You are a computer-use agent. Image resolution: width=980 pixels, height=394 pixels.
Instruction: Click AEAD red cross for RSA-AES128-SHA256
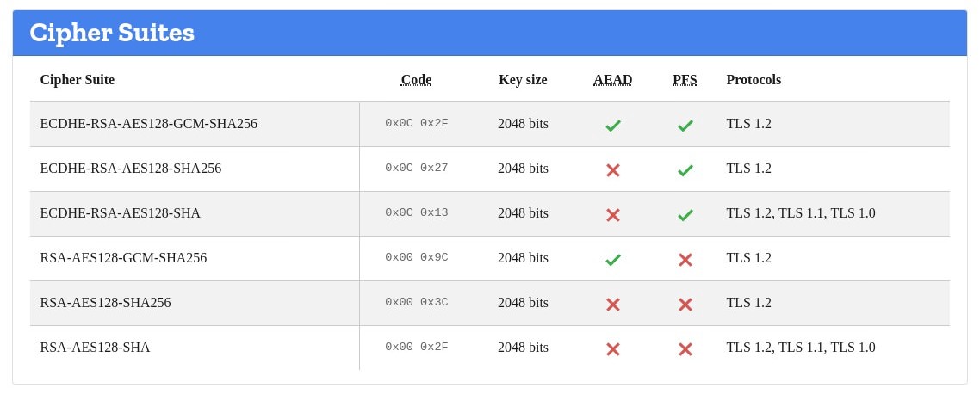coord(612,304)
